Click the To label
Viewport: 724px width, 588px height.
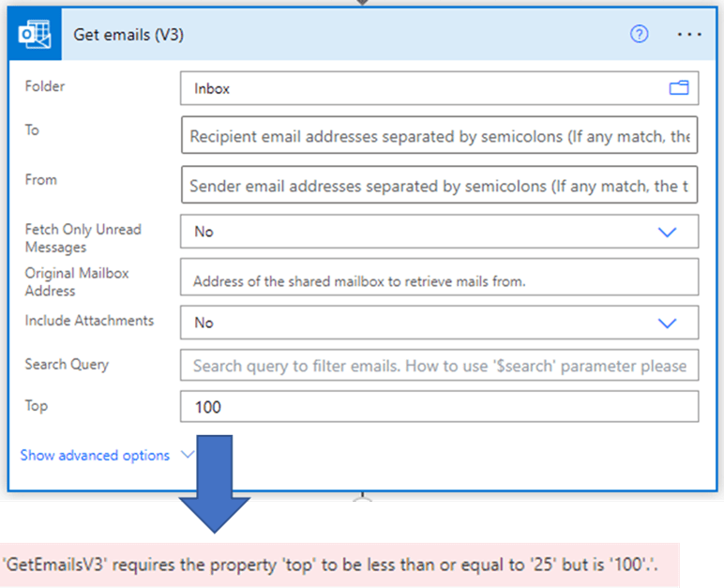(x=32, y=129)
